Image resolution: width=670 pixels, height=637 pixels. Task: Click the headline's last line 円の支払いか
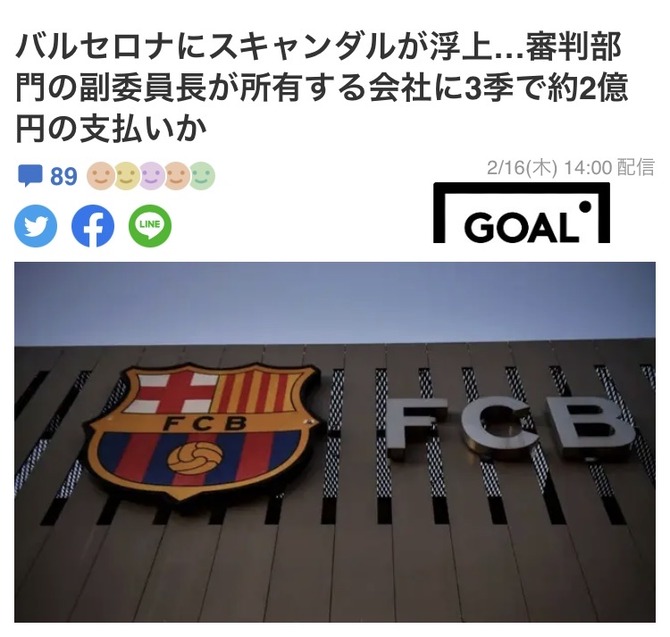tap(112, 129)
